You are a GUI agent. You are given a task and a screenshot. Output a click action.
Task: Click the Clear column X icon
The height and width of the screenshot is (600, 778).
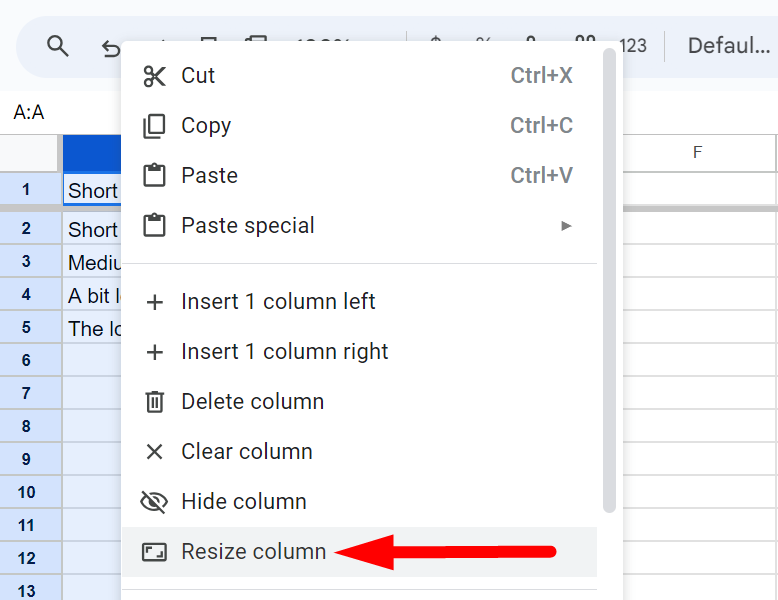(154, 452)
